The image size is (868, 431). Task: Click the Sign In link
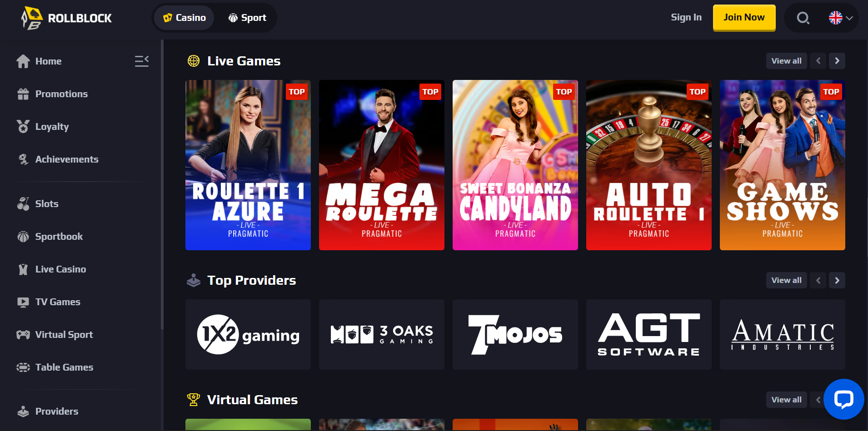[686, 17]
